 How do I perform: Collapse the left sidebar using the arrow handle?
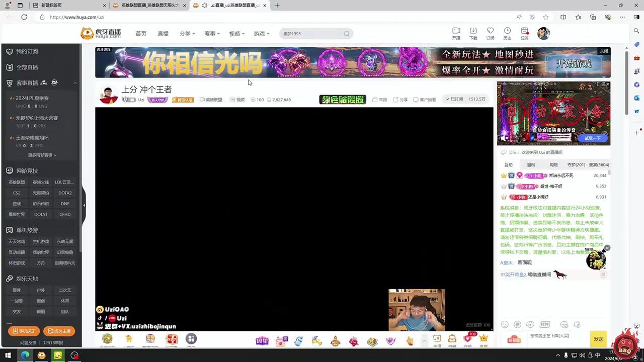[84, 205]
